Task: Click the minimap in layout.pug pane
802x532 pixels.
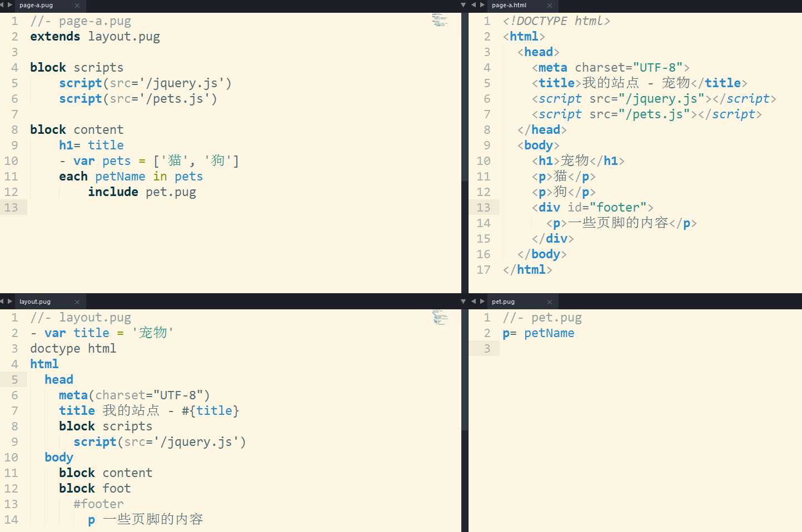Action: pos(440,318)
